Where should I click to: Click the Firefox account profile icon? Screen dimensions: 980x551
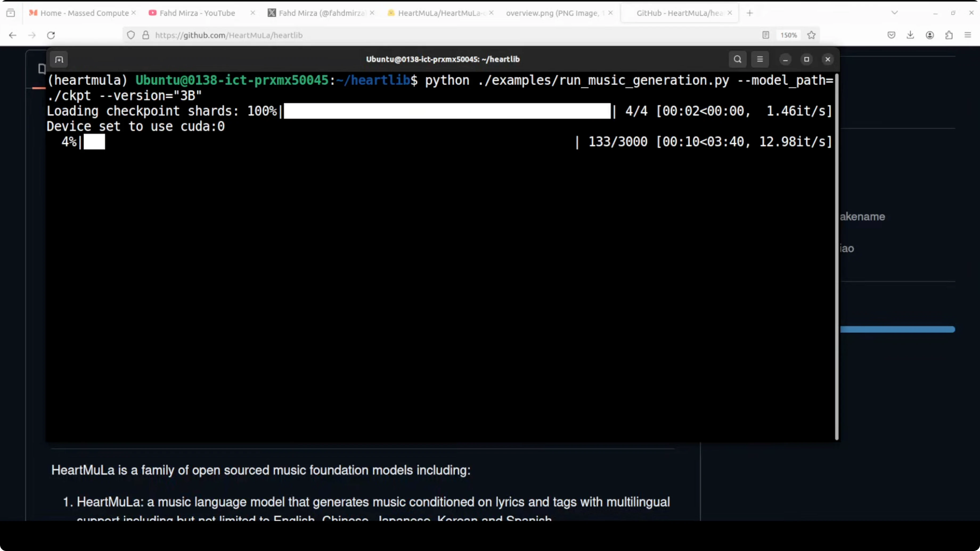coord(930,35)
